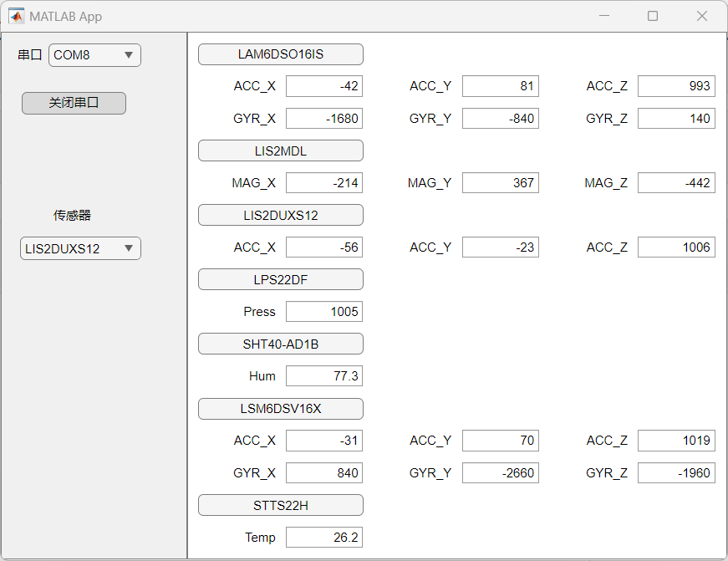Select MAG_Z field showing -442
728x561 pixels.
(x=676, y=183)
